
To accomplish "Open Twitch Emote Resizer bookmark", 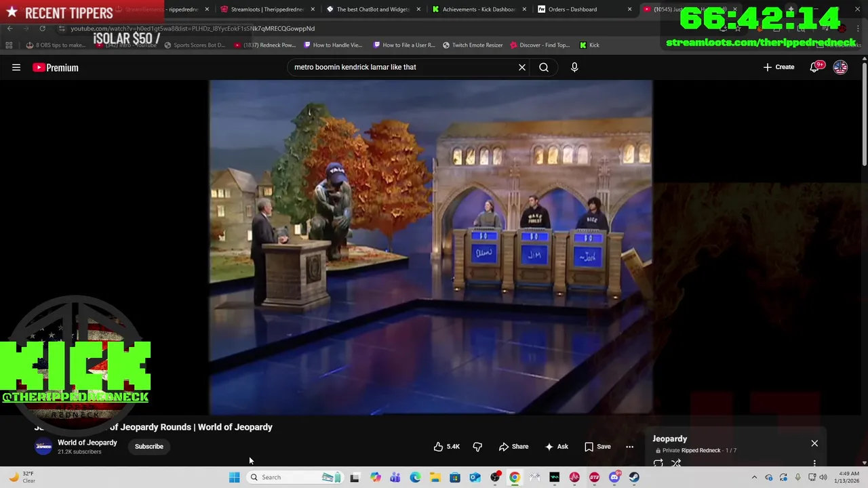I will [473, 45].
